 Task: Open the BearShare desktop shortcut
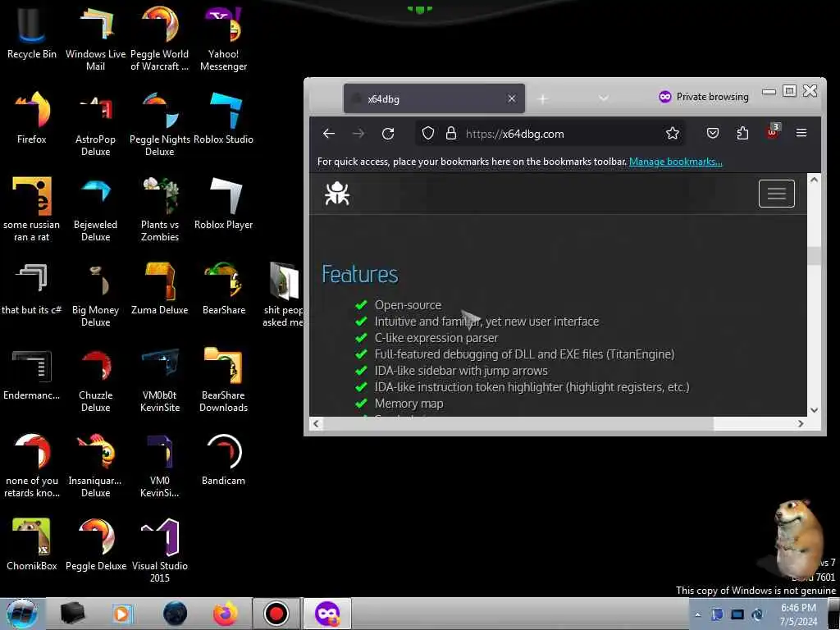223,289
